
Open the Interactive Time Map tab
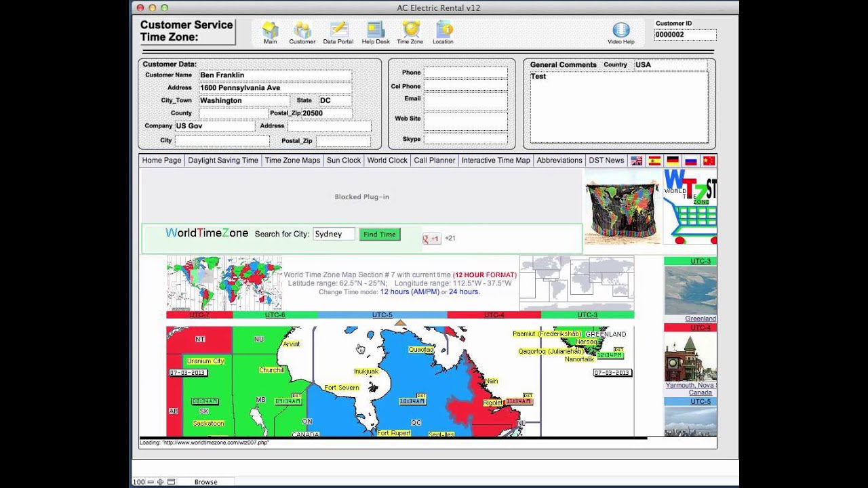tap(496, 161)
